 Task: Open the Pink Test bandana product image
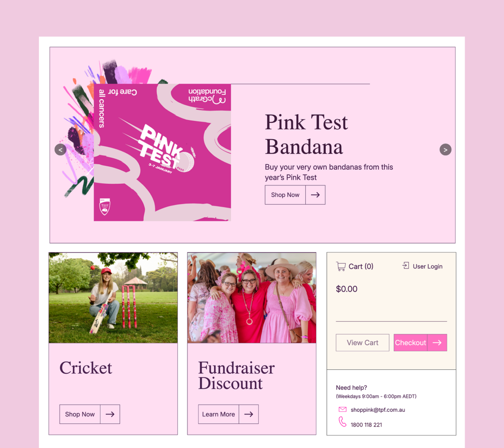pos(162,152)
